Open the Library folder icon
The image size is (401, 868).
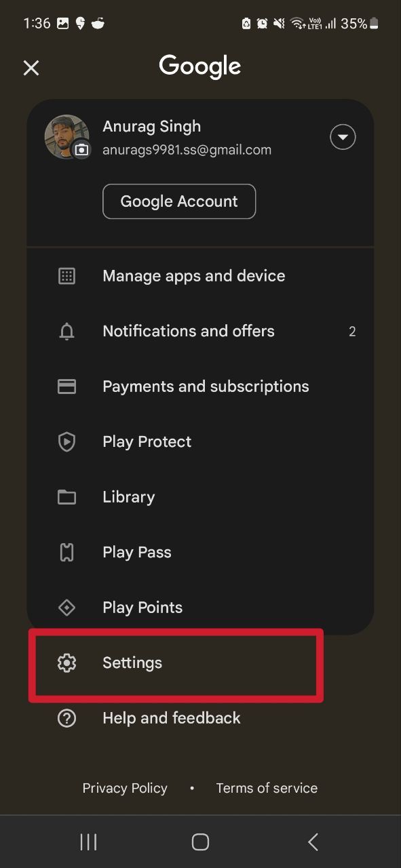pyautogui.click(x=66, y=496)
